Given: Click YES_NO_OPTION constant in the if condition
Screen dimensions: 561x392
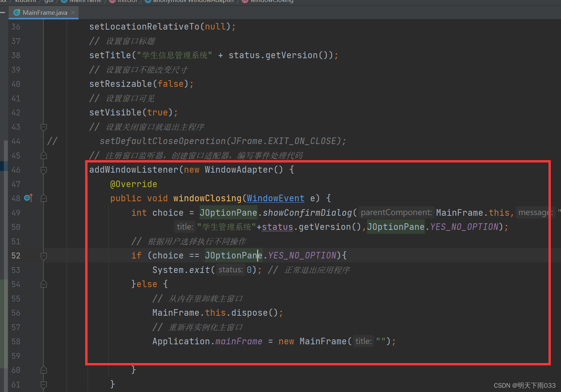Looking at the screenshot, I should point(302,256).
